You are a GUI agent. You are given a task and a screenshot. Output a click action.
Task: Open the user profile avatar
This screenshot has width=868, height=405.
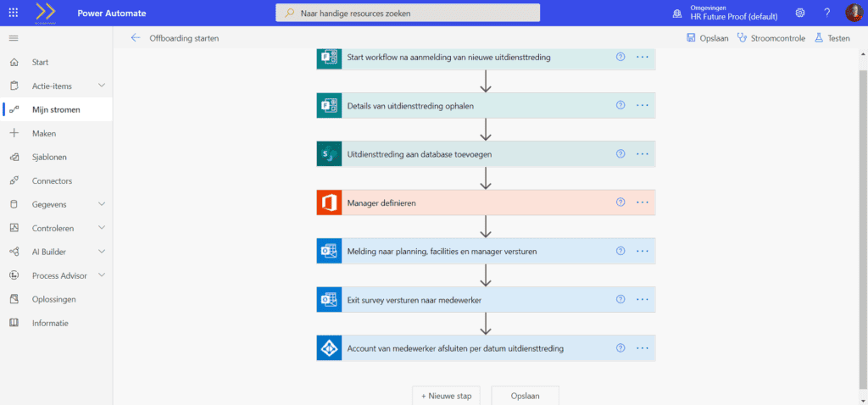pos(854,13)
